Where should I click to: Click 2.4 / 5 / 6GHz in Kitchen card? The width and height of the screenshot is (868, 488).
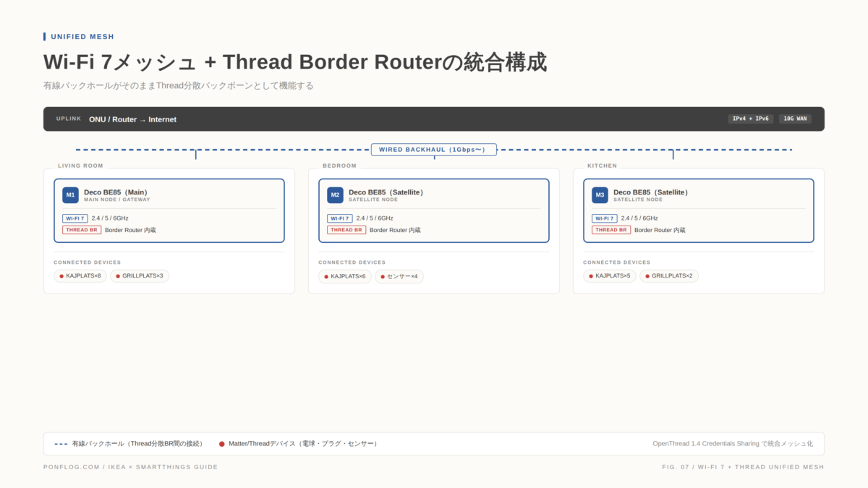tap(639, 218)
